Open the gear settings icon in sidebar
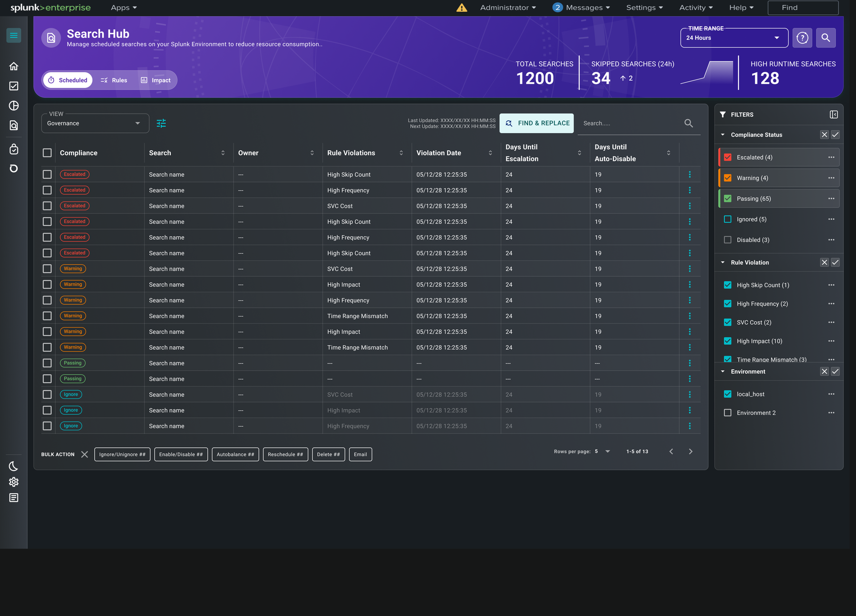 pyautogui.click(x=14, y=482)
